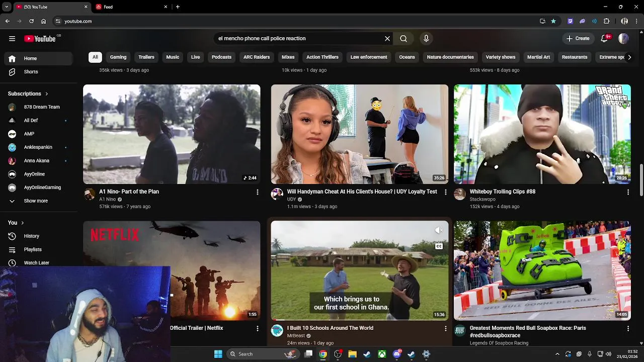644x362 pixels.
Task: Open the MrBeast channel avatar
Action: [x=277, y=330]
